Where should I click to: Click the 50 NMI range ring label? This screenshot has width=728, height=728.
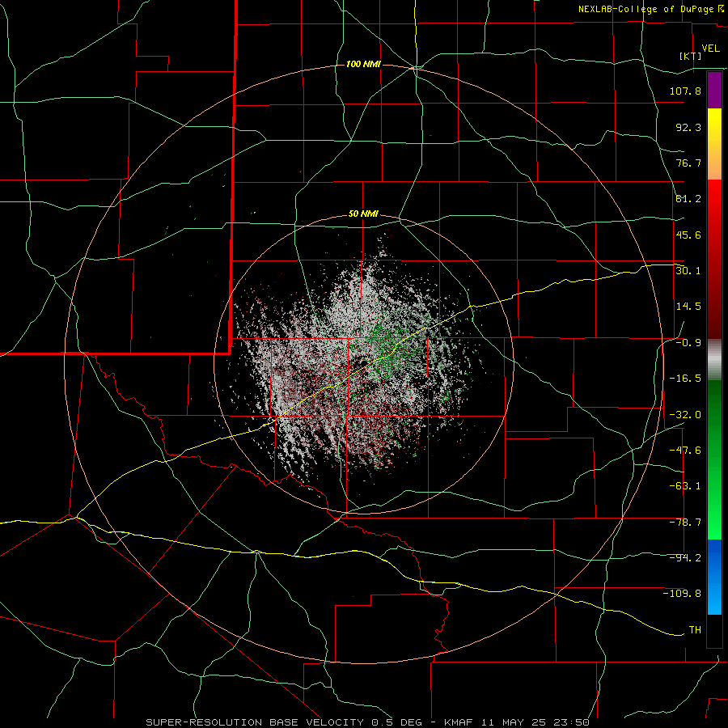[x=363, y=214]
